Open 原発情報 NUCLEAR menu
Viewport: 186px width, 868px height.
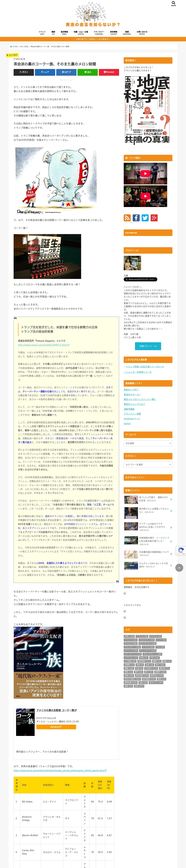pyautogui.click(x=114, y=33)
